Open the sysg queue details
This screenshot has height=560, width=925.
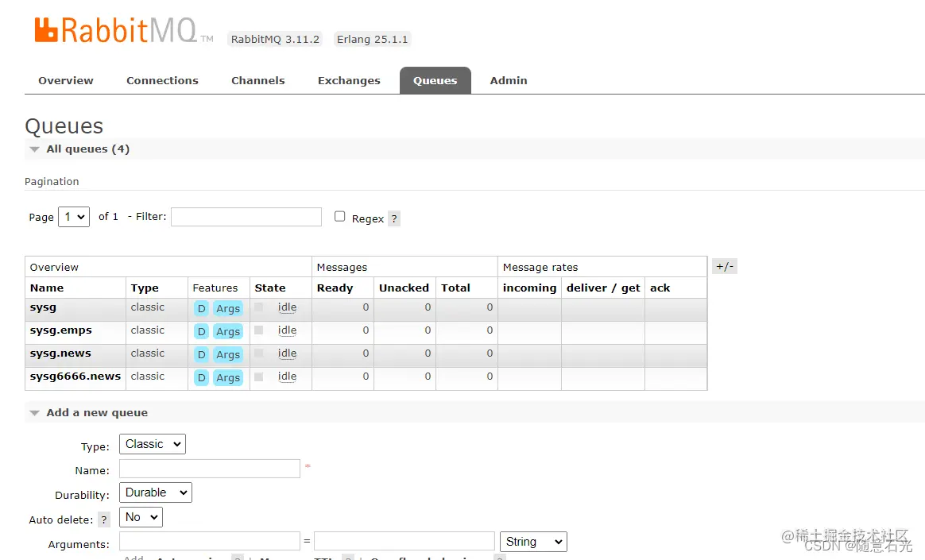click(x=43, y=307)
